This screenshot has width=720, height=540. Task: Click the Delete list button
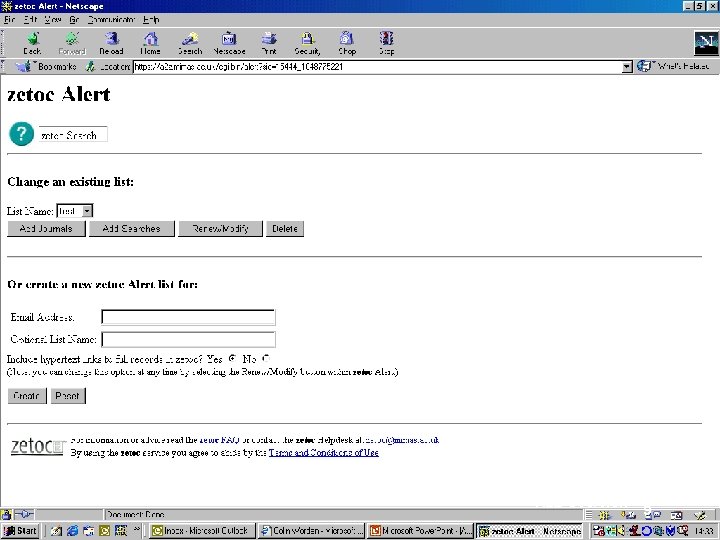[x=285, y=229]
